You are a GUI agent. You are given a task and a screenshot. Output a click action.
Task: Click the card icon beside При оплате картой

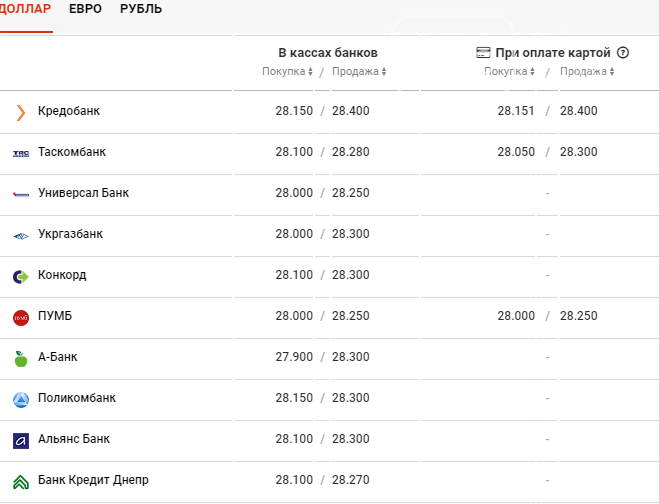[x=483, y=53]
